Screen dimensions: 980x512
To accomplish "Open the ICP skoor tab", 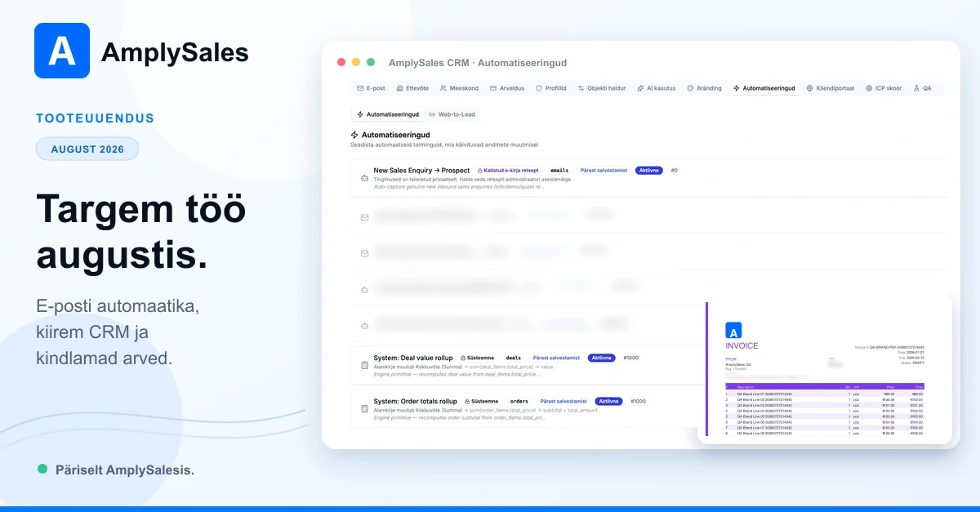I will (x=884, y=88).
